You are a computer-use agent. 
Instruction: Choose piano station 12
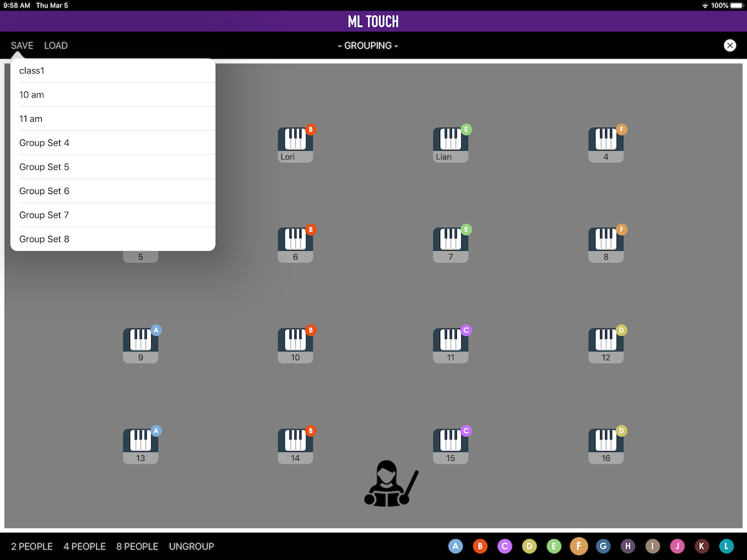pyautogui.click(x=606, y=345)
